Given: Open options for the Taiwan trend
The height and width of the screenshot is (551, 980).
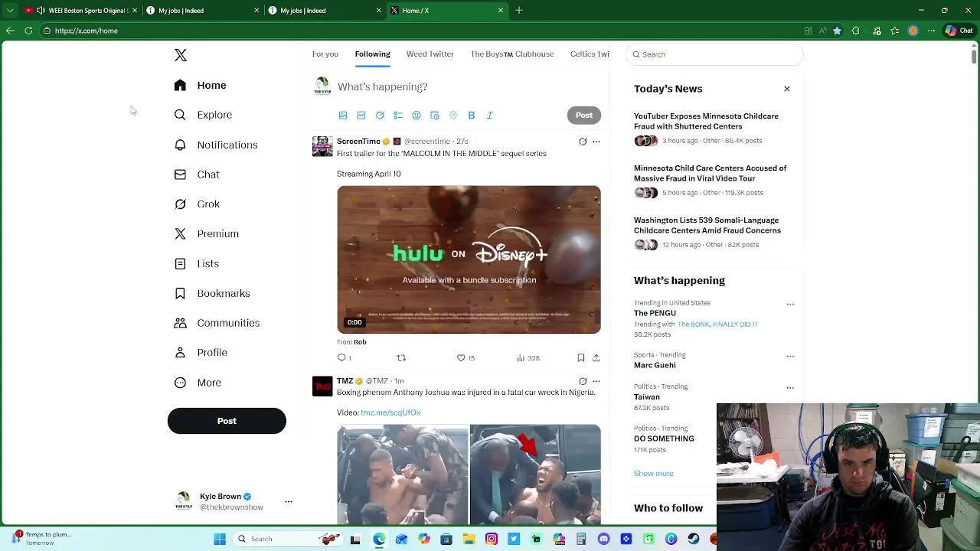Looking at the screenshot, I should coord(790,388).
